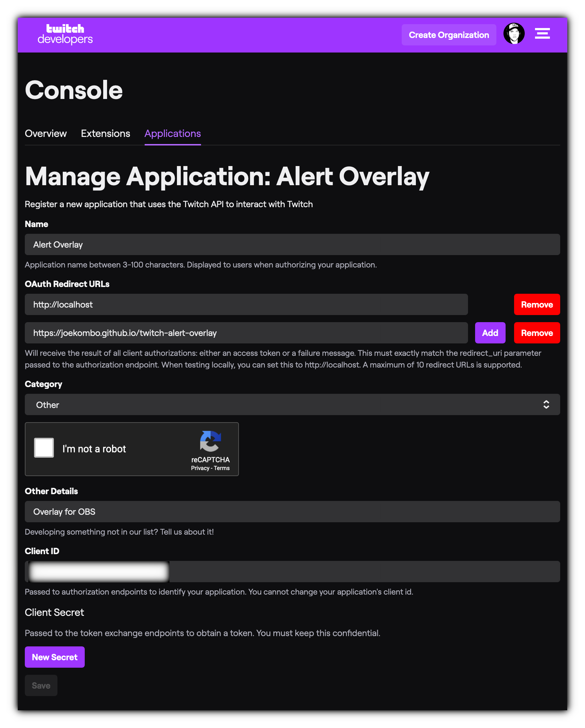
Task: Select the Applications tab
Action: tap(173, 134)
